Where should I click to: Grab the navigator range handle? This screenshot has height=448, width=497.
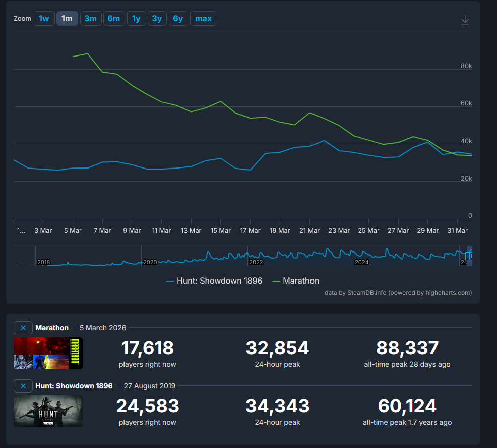pyautogui.click(x=468, y=256)
